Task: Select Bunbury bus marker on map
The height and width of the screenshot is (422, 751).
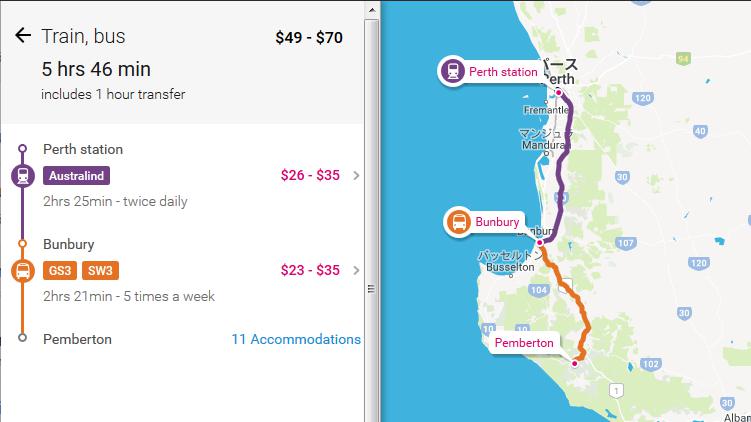Action: click(459, 222)
